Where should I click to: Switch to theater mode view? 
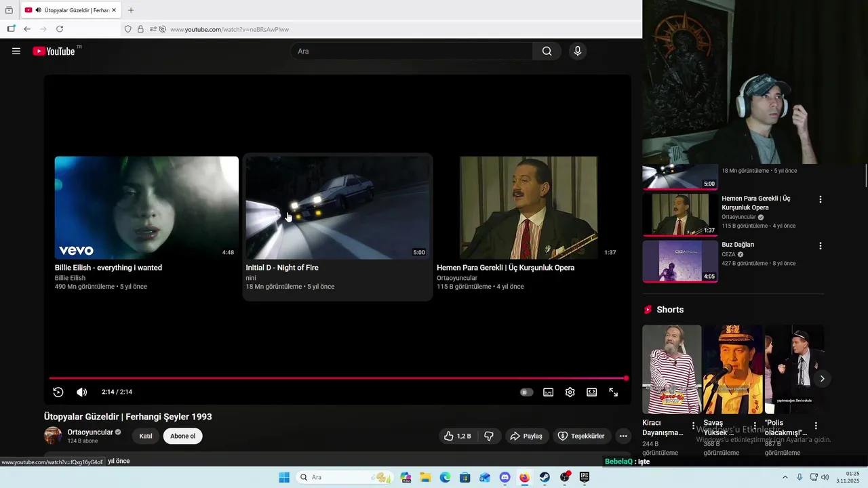pos(591,392)
